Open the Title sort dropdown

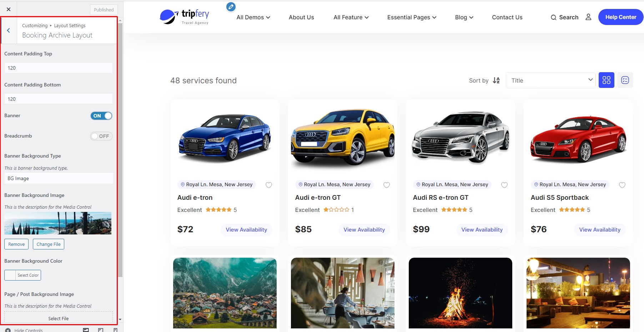pyautogui.click(x=551, y=80)
